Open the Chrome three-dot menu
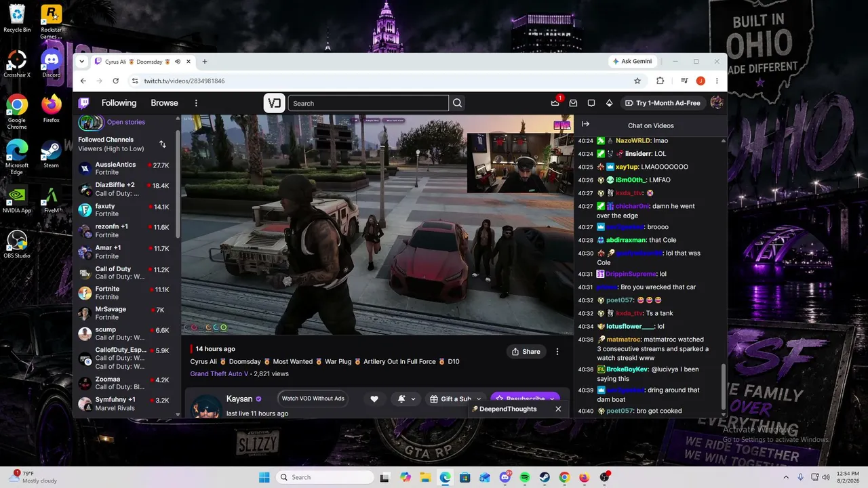This screenshot has width=868, height=488. 717,81
